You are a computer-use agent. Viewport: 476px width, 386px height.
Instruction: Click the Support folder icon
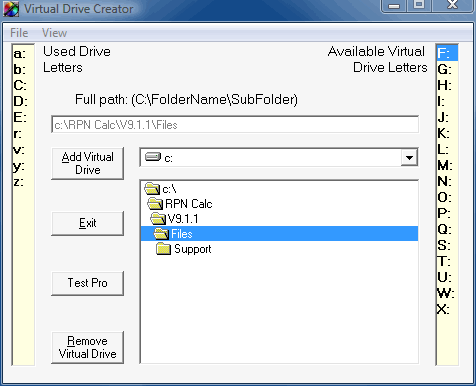coord(163,249)
